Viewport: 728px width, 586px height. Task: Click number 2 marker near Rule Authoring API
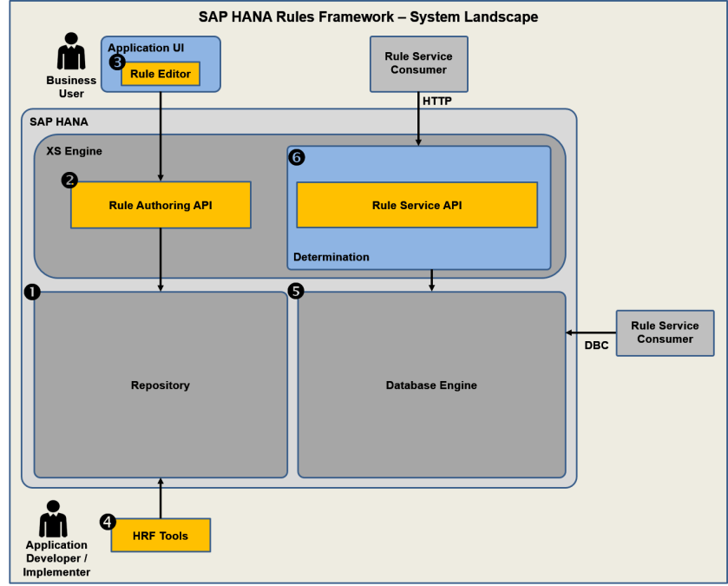pos(69,180)
